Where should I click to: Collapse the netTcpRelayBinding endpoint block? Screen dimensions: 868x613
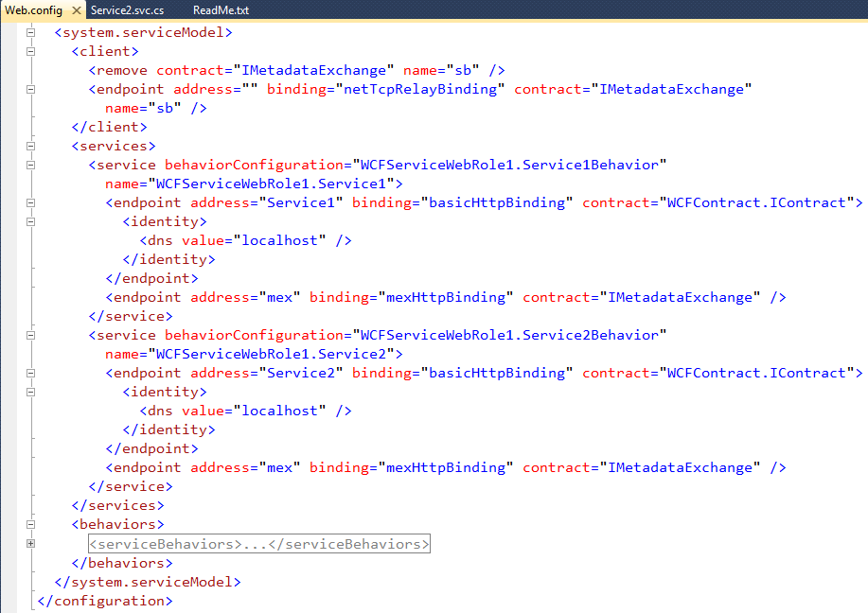31,89
